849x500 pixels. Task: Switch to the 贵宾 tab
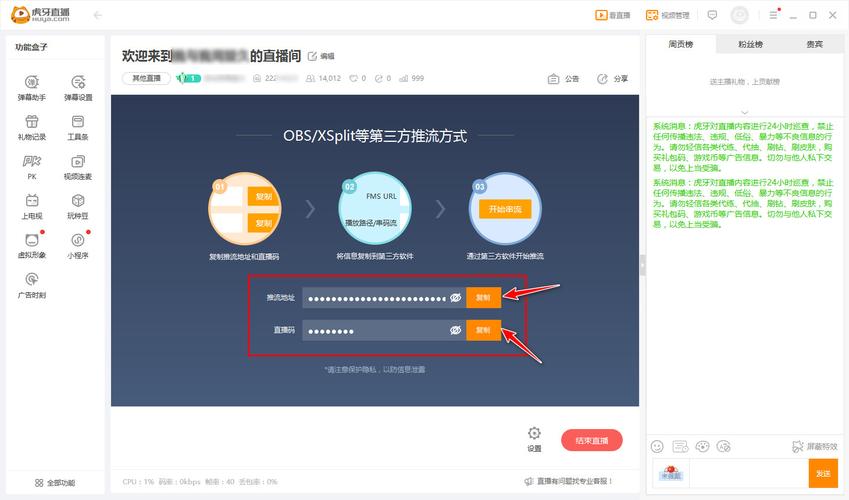click(x=814, y=44)
